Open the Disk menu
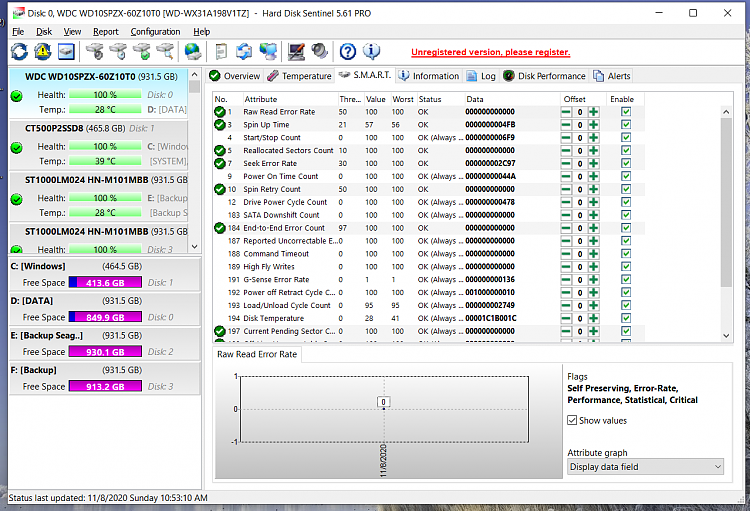Screen dimensions: 750x511 click(x=44, y=32)
